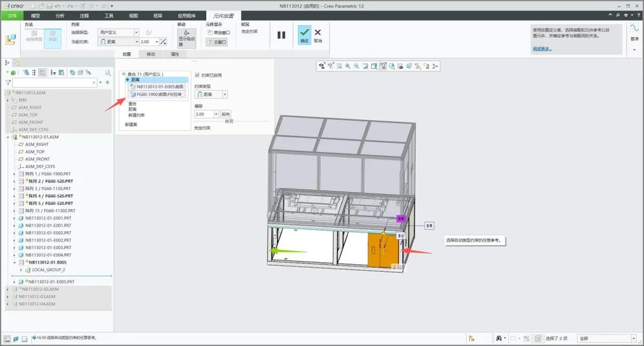Flip the offset direction icon next to 2.00
The width and height of the screenshot is (644, 346).
click(163, 42)
